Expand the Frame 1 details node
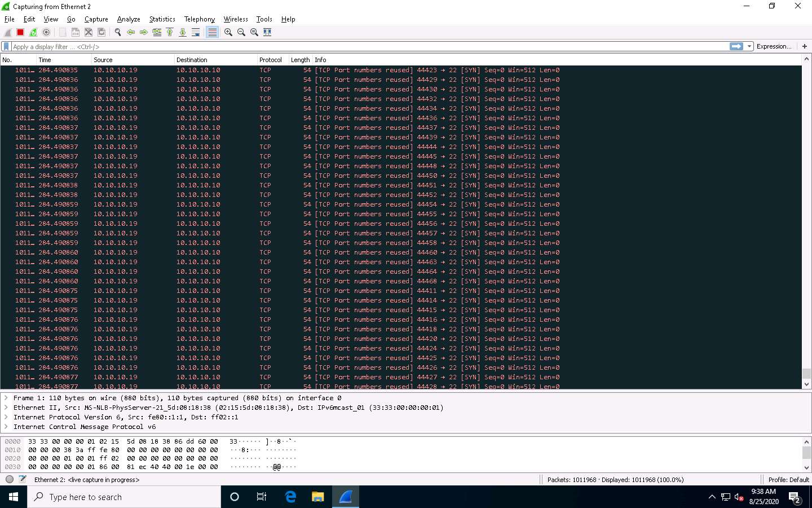812x508 pixels. (6, 398)
